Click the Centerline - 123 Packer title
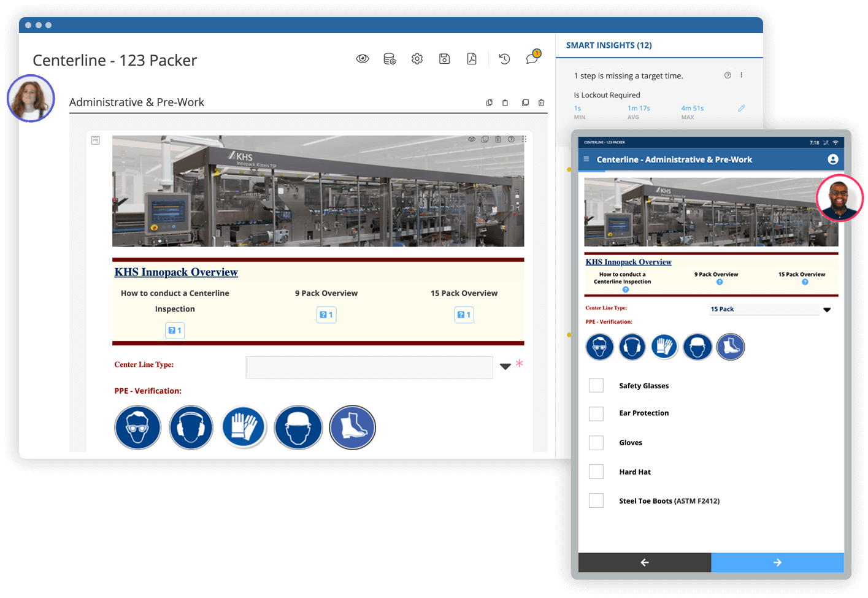Image resolution: width=868 pixels, height=598 pixels. [115, 60]
